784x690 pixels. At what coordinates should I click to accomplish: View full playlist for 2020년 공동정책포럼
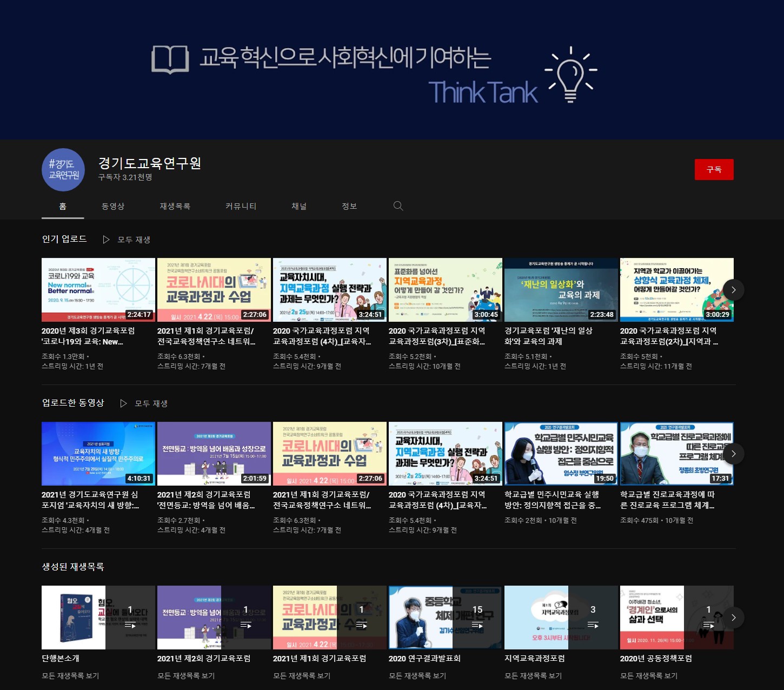point(649,676)
